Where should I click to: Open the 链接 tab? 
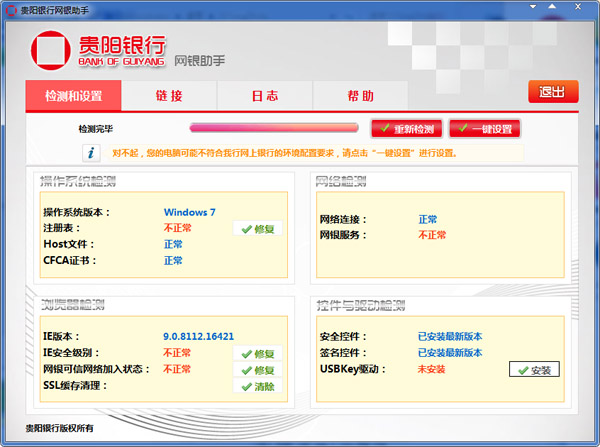(x=169, y=96)
